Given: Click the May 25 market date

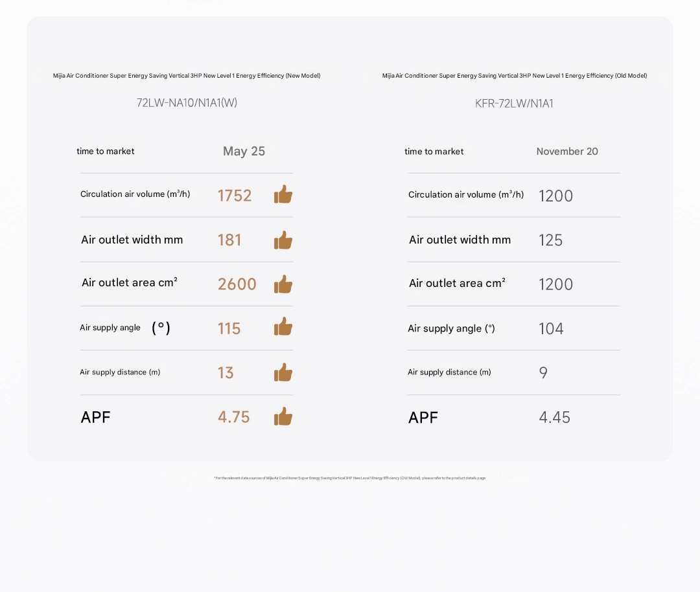Looking at the screenshot, I should [244, 151].
